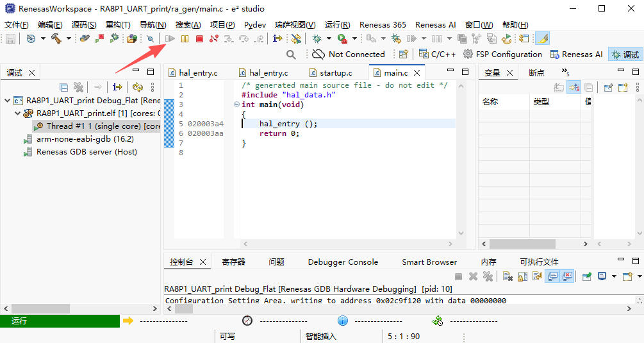Screen dimensions: 644x343
Task: Click Collapse All icon in debug view
Action: point(63,87)
